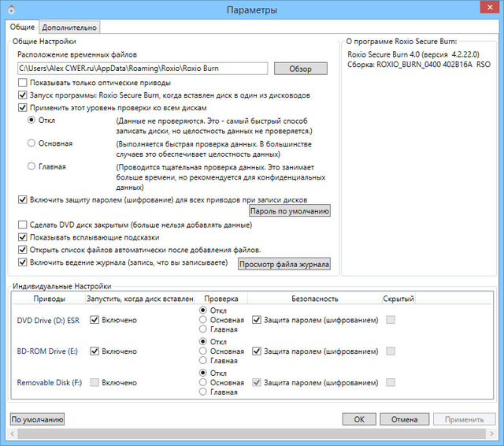The width and height of the screenshot is (504, 446).
Task: Click the Скрытый column header
Action: click(398, 299)
